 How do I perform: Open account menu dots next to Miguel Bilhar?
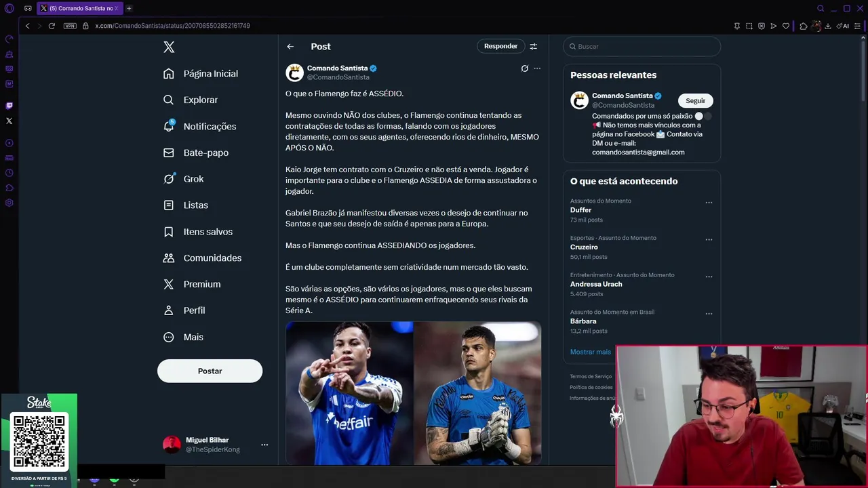[x=264, y=445]
